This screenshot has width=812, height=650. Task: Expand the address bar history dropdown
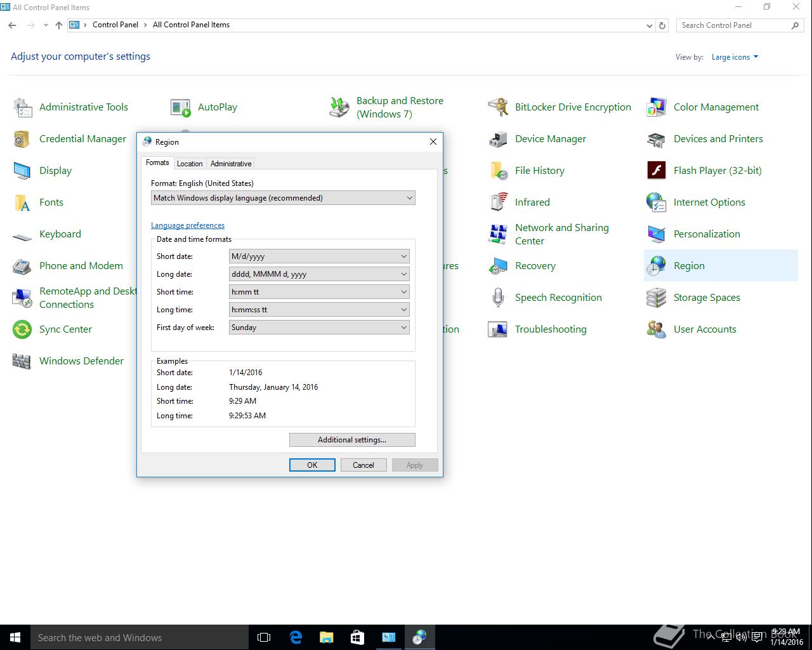[649, 25]
